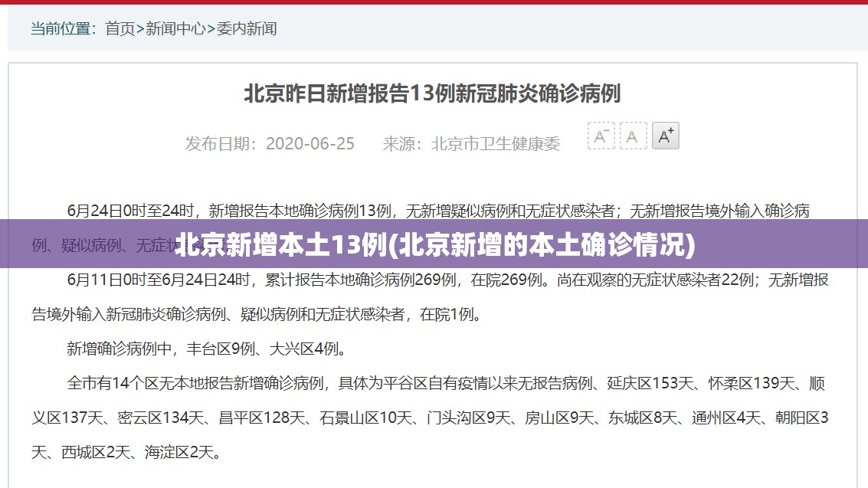Open the 首页 breadcrumb link
This screenshot has height=488, width=868.
120,28
